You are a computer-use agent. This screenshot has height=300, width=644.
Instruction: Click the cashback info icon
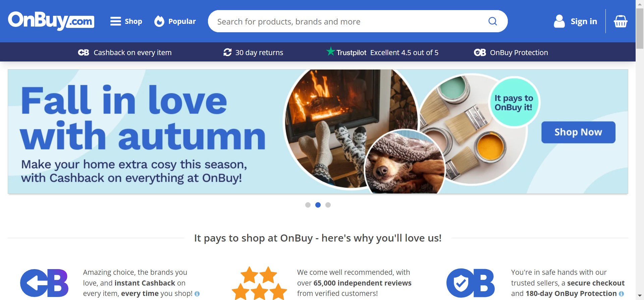point(197,294)
